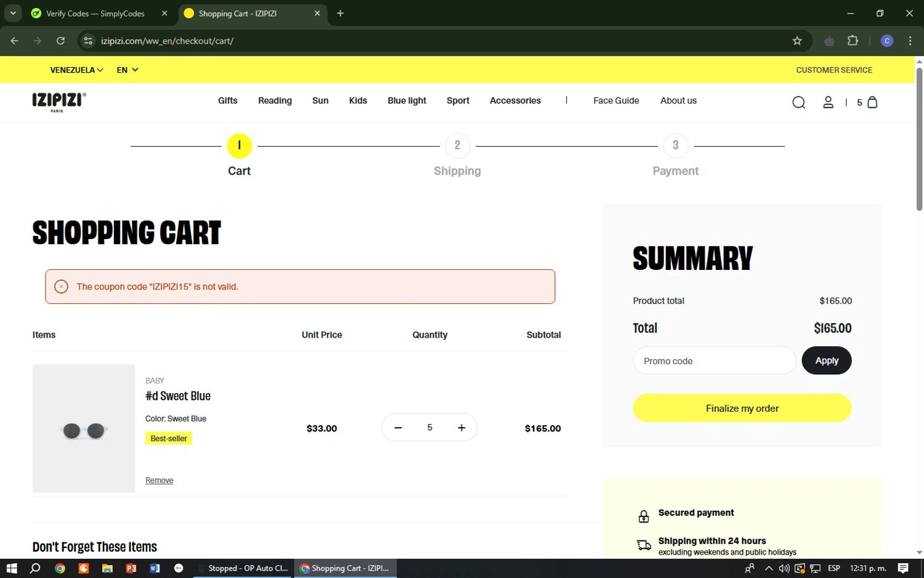Open the Sun menu
Viewport: 924px width, 578px height.
tap(320, 100)
